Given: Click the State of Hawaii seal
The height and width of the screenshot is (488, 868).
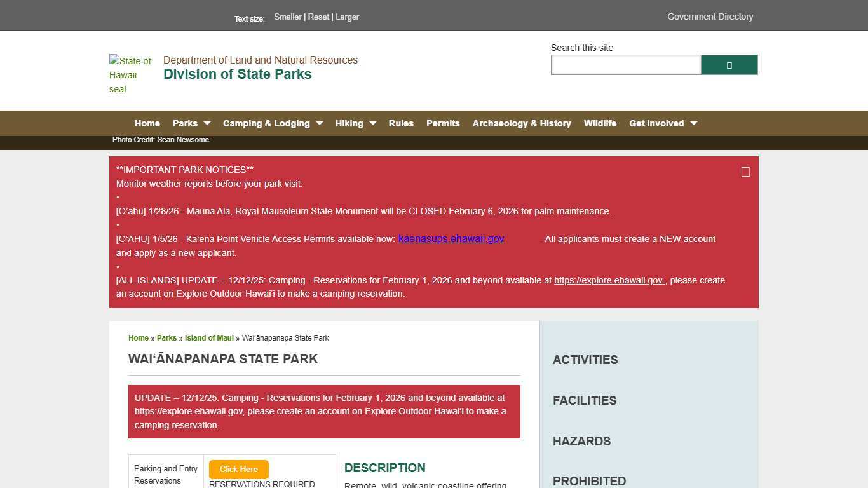Looking at the screenshot, I should click(130, 74).
